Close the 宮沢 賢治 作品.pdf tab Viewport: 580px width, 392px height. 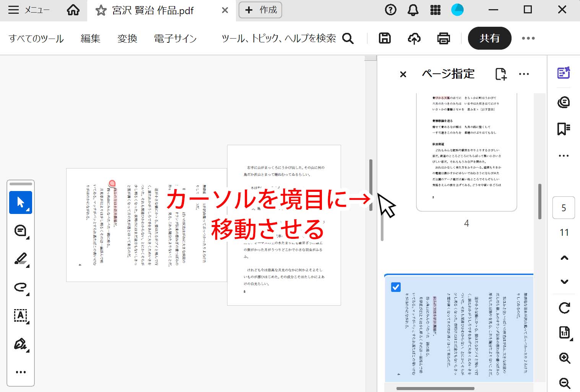[225, 10]
